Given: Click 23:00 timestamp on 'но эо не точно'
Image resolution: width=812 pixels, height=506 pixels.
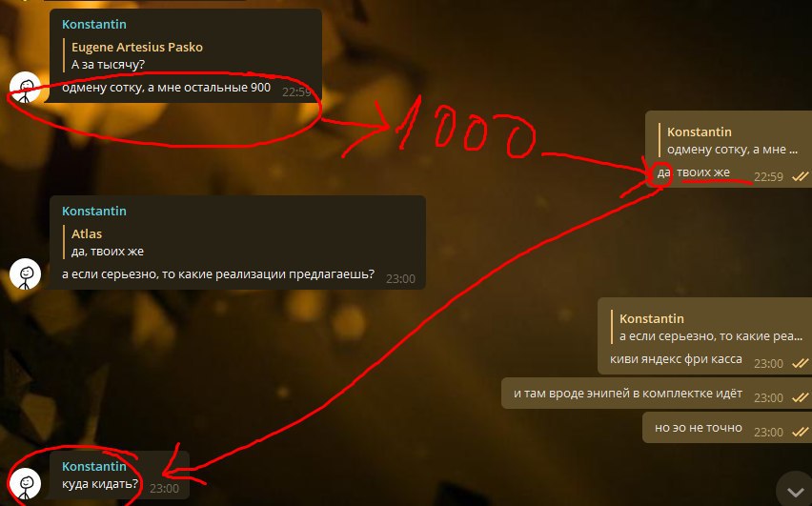Looking at the screenshot, I should coord(768,433).
